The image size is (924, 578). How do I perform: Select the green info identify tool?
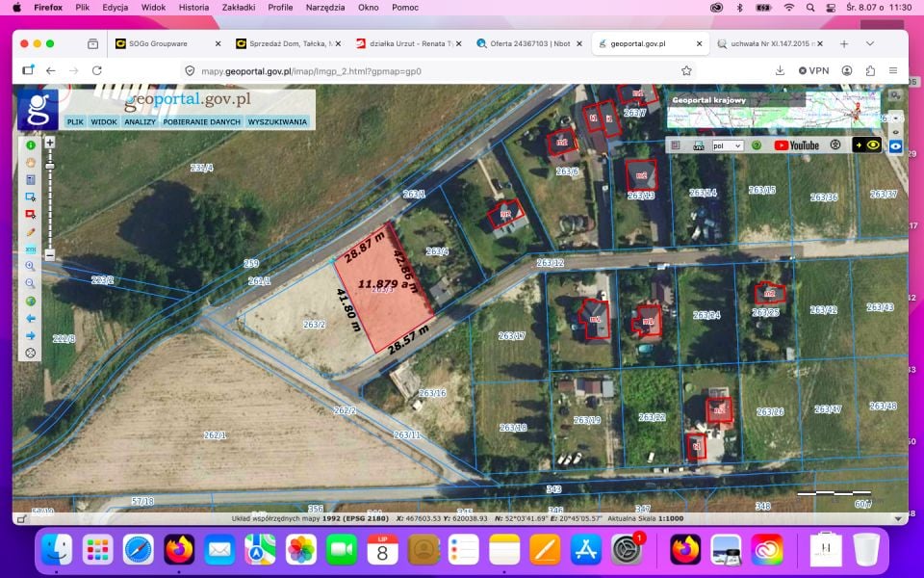[x=31, y=145]
